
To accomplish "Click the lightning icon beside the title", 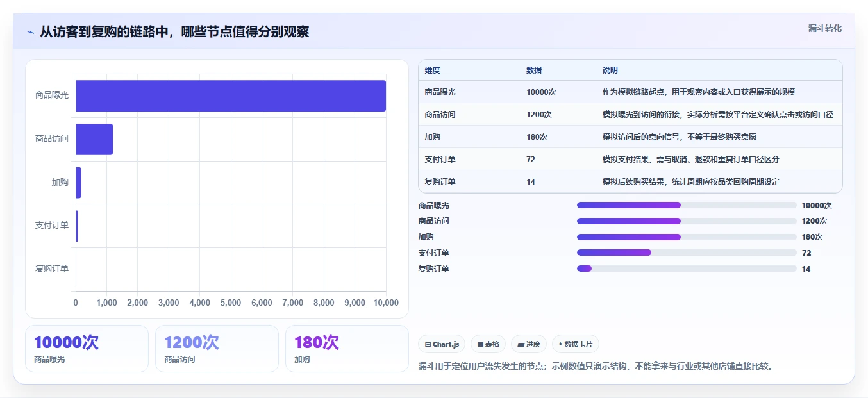I will 30,32.
